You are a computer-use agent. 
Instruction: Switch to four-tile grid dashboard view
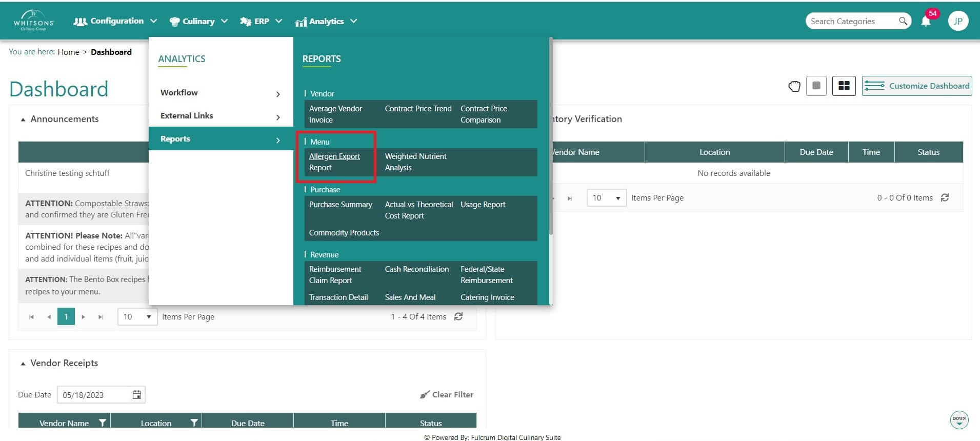click(x=844, y=86)
